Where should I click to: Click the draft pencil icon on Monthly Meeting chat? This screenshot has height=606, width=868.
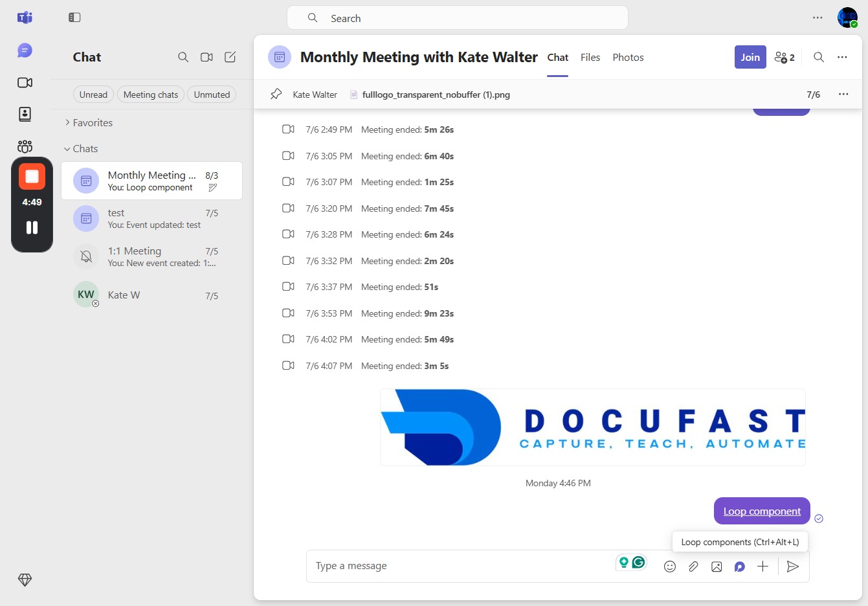[212, 188]
